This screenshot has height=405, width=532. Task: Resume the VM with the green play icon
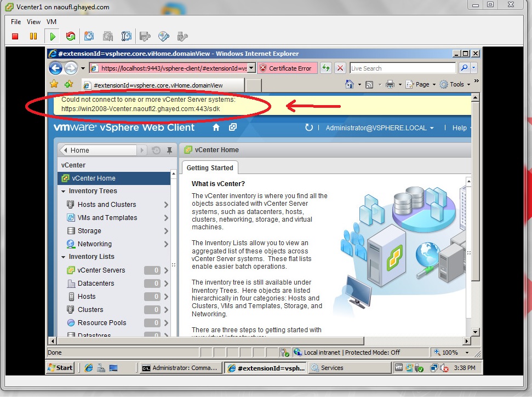(52, 36)
